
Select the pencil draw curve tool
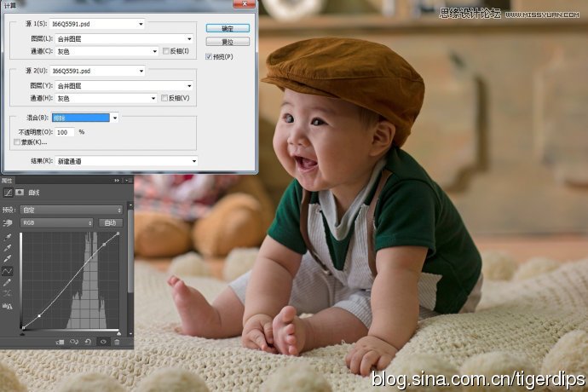(x=8, y=282)
